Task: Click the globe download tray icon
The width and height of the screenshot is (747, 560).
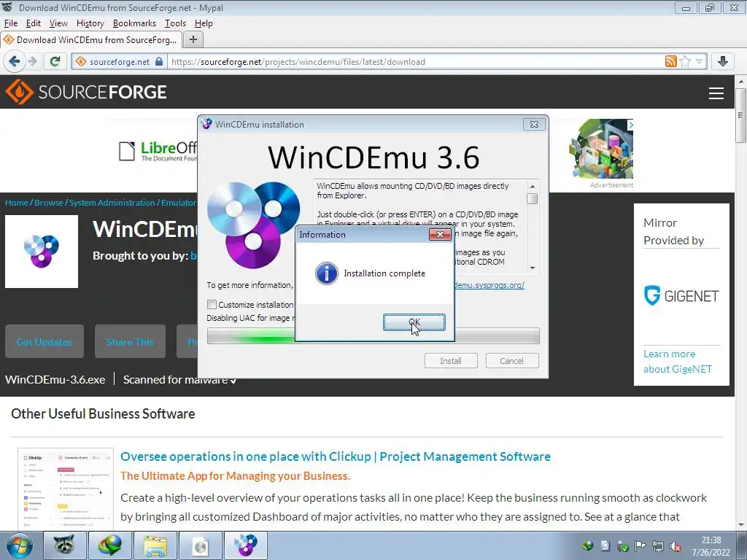Action: (x=587, y=545)
